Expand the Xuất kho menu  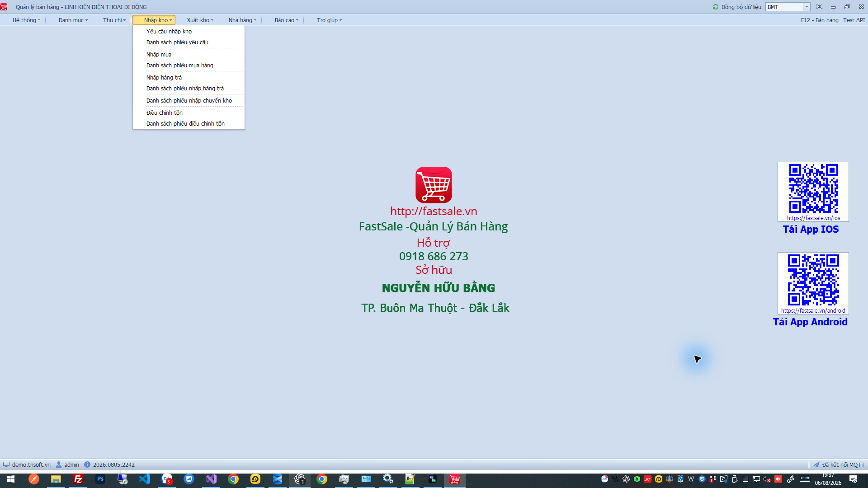(x=200, y=20)
